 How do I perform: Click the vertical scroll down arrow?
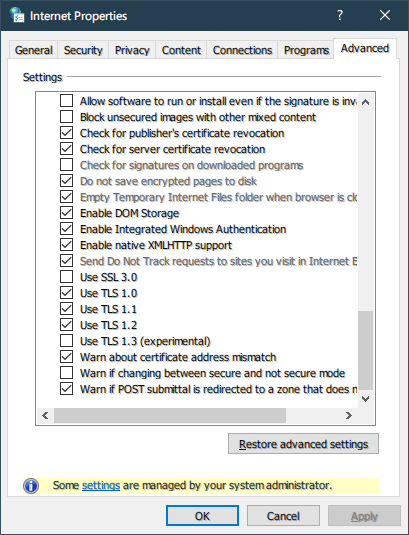pos(365,399)
